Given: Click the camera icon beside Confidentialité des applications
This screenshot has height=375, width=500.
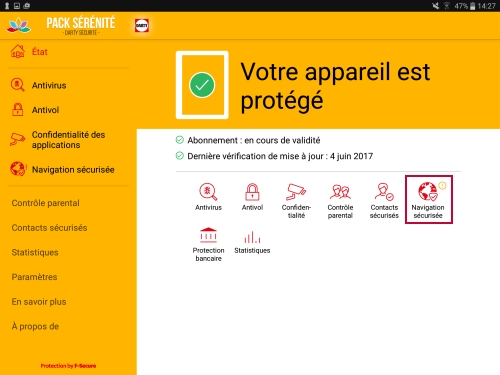Looking at the screenshot, I should [x=18, y=139].
